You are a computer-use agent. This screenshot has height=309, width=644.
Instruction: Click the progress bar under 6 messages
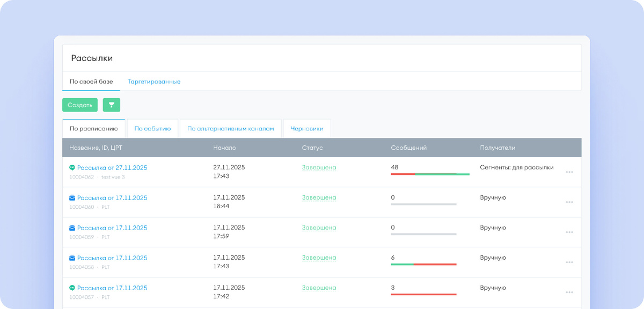point(423,264)
